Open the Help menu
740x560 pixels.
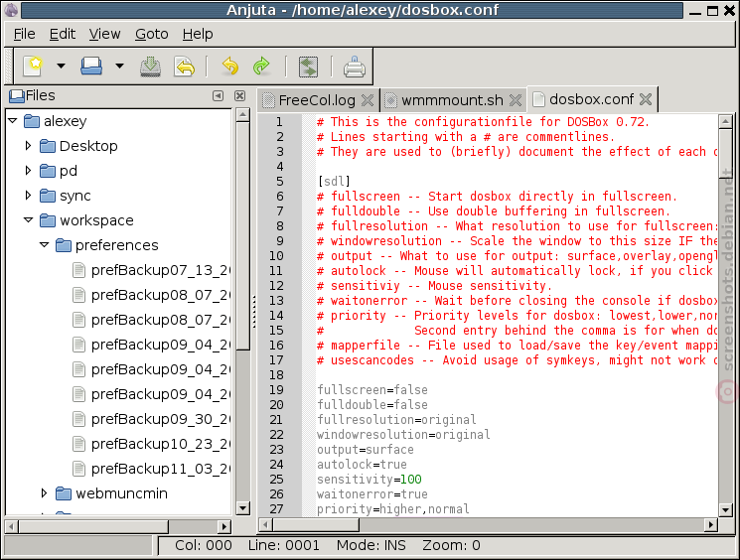pos(198,34)
